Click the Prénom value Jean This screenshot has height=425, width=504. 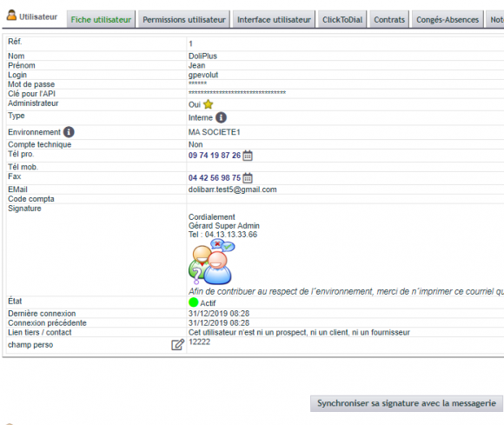tap(196, 65)
